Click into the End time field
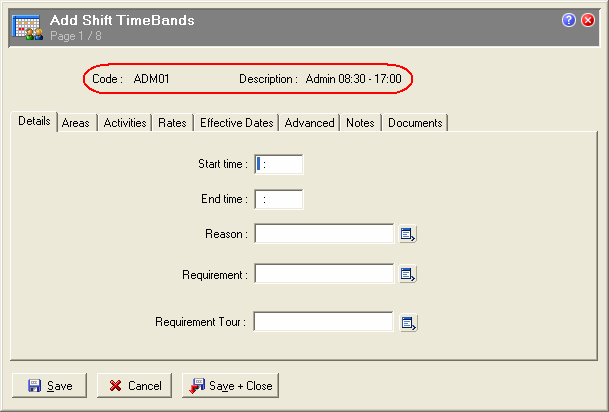This screenshot has width=609, height=412. pos(279,200)
